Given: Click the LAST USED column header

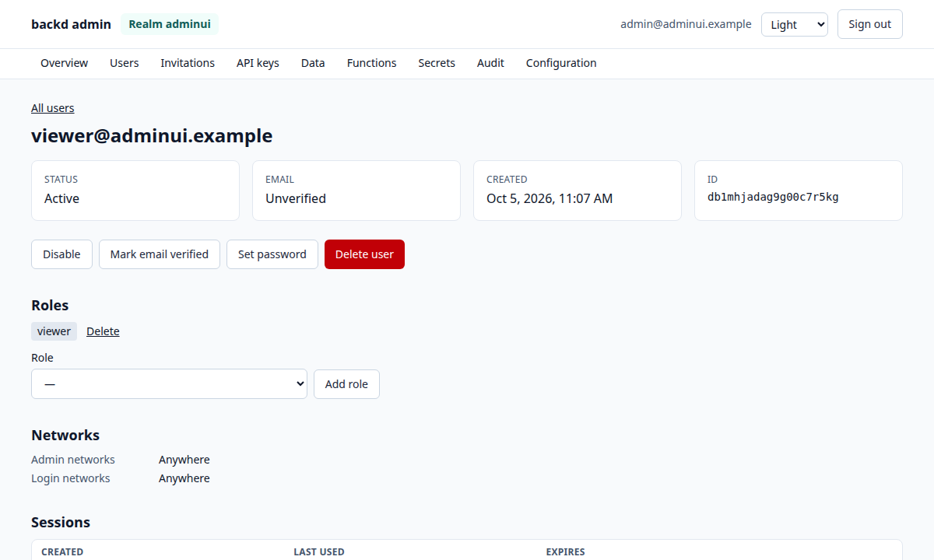Looking at the screenshot, I should point(319,552).
